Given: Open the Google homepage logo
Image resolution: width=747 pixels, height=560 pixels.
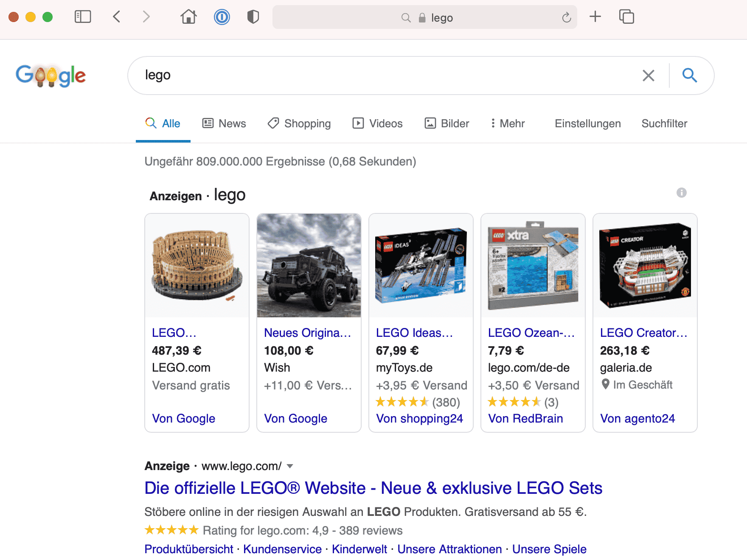Looking at the screenshot, I should 51,76.
